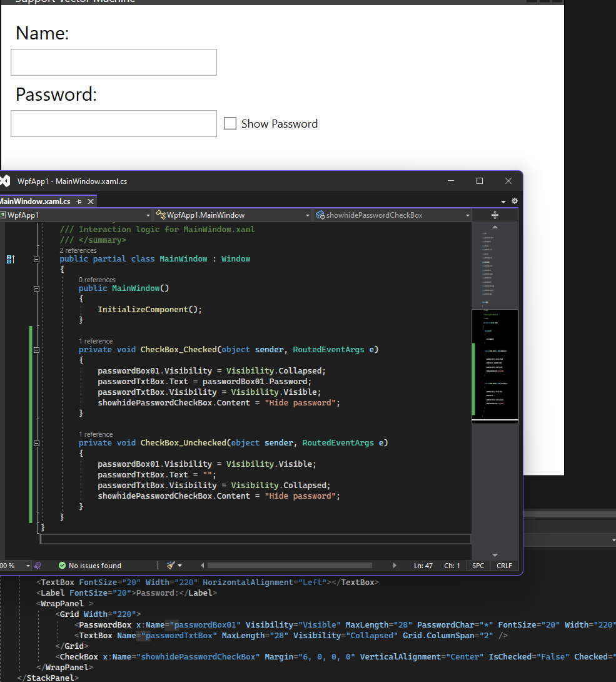
Task: Collapse the CheckBox_Unchecked method
Action: pos(36,443)
